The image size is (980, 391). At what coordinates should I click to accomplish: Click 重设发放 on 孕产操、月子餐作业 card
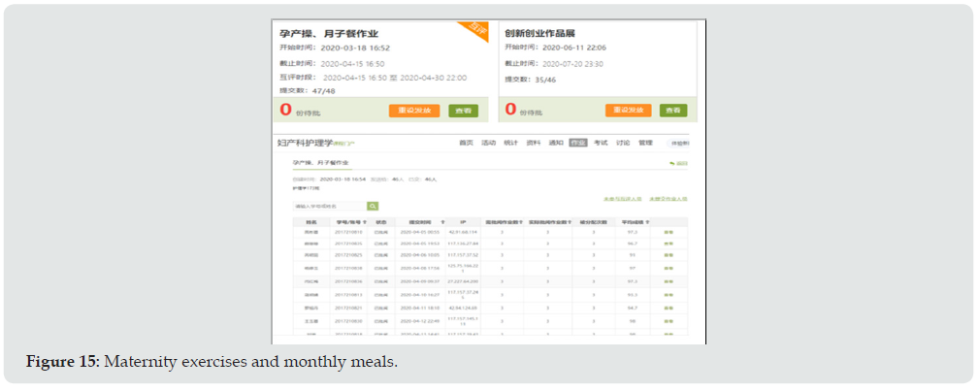click(x=414, y=111)
